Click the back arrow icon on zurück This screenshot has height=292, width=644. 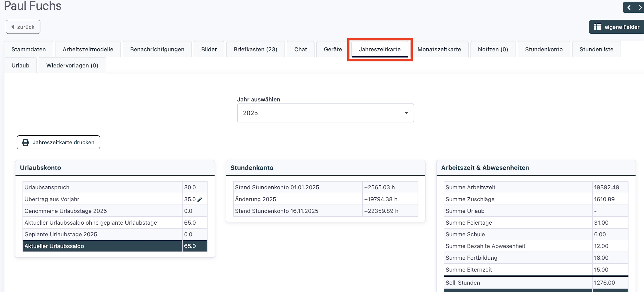(13, 27)
